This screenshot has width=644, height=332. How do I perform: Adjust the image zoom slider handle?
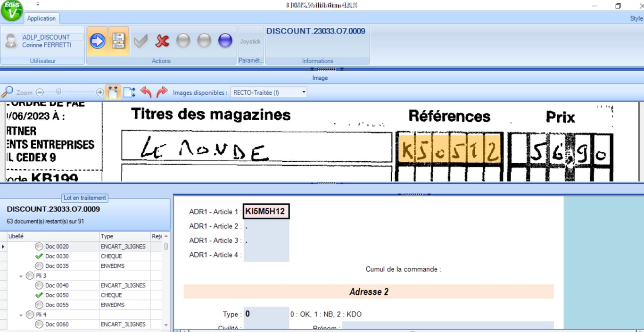[58, 92]
